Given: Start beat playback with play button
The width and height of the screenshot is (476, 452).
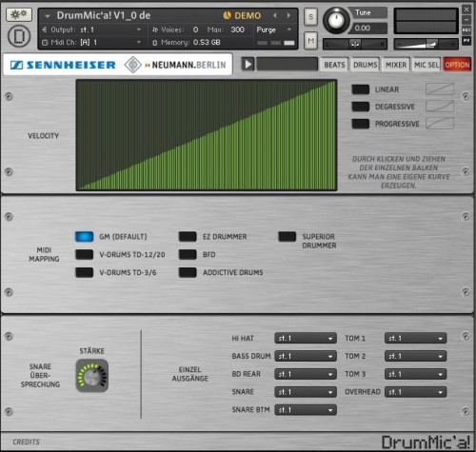Looking at the screenshot, I should point(248,65).
